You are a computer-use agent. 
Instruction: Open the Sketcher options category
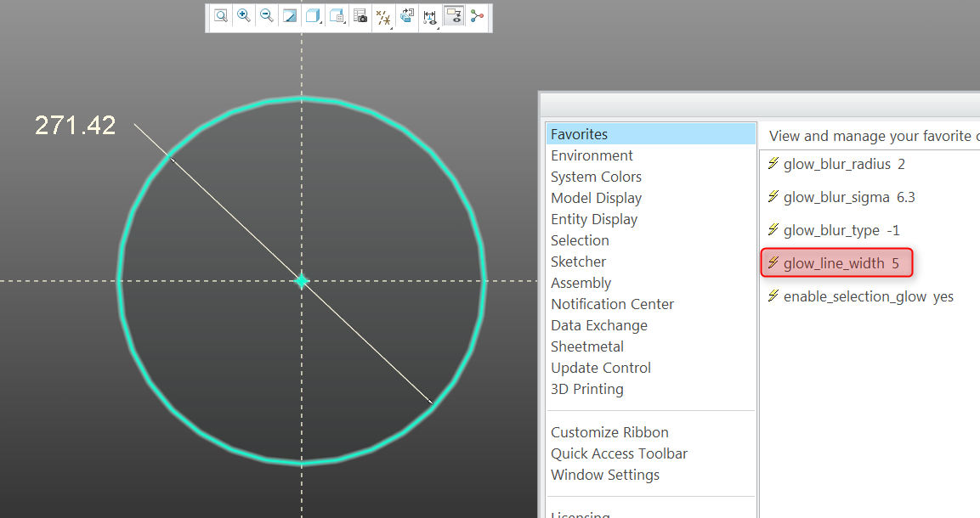click(578, 262)
